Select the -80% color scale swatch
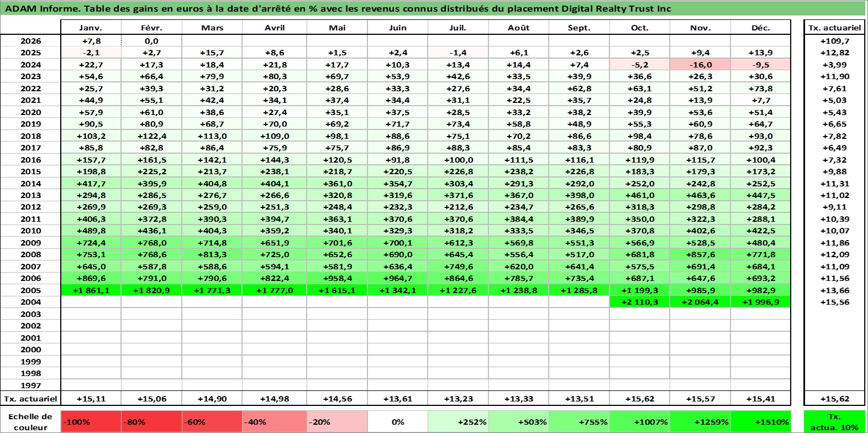The width and height of the screenshot is (868, 433). coord(151,422)
